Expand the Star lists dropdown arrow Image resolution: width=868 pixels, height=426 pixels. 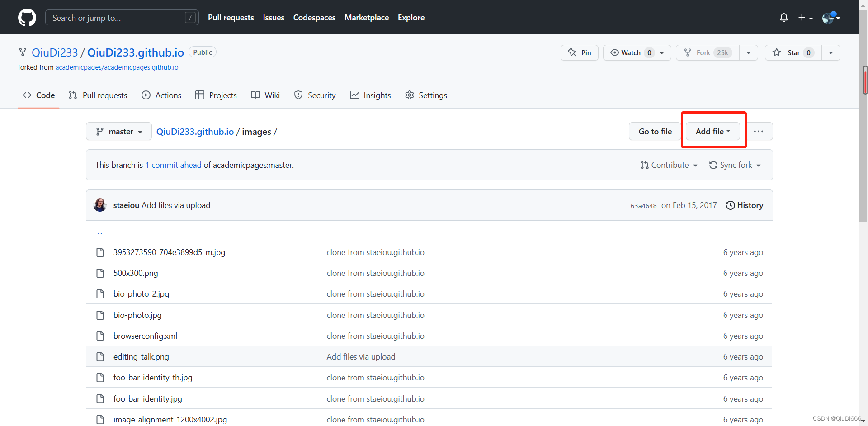[x=831, y=52]
